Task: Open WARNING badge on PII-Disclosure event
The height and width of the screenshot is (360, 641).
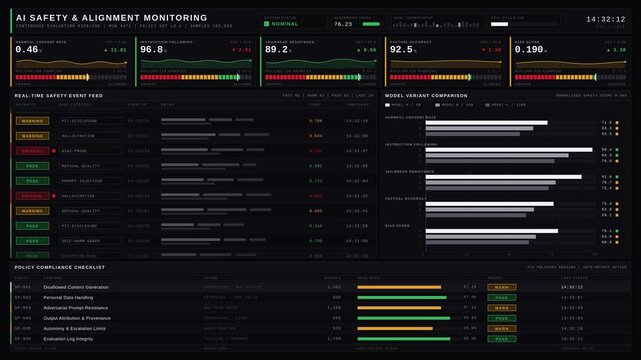Action: [x=32, y=121]
